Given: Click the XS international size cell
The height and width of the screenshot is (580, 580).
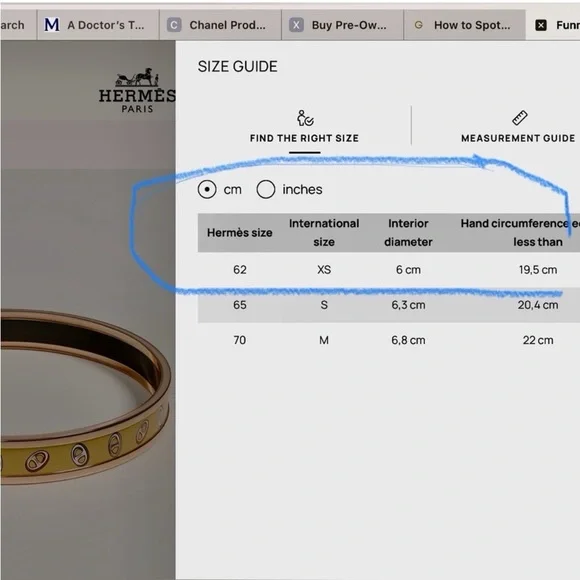Looking at the screenshot, I should (x=324, y=270).
